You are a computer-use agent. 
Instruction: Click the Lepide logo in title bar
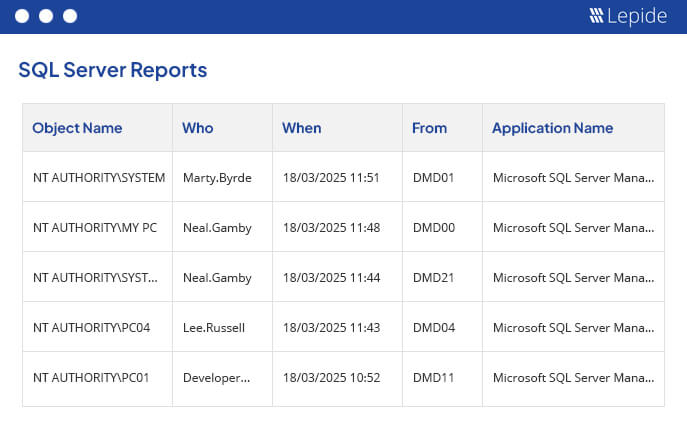pos(627,16)
